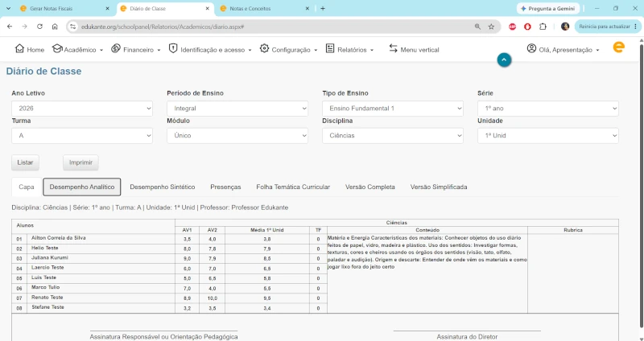Viewport: 644px width, 341px height.
Task: Go back with the browser back arrow
Action: tap(10, 27)
